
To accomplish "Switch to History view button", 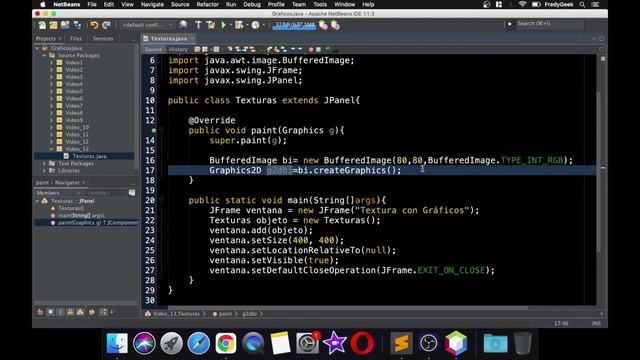I will pyautogui.click(x=178, y=49).
